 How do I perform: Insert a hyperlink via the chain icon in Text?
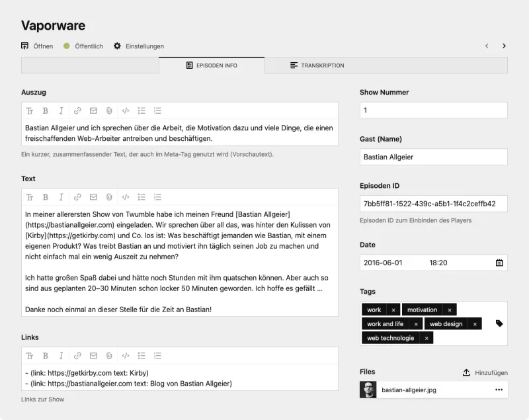pos(77,196)
